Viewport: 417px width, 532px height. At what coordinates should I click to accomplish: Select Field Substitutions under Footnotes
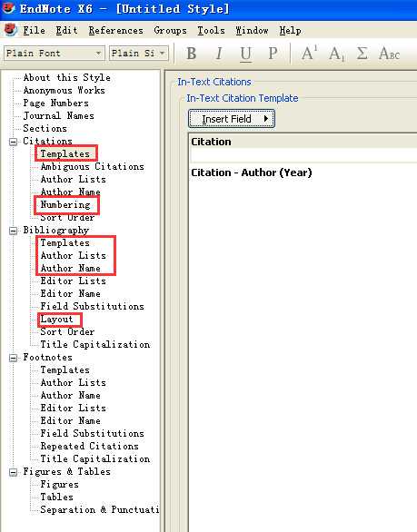(92, 434)
